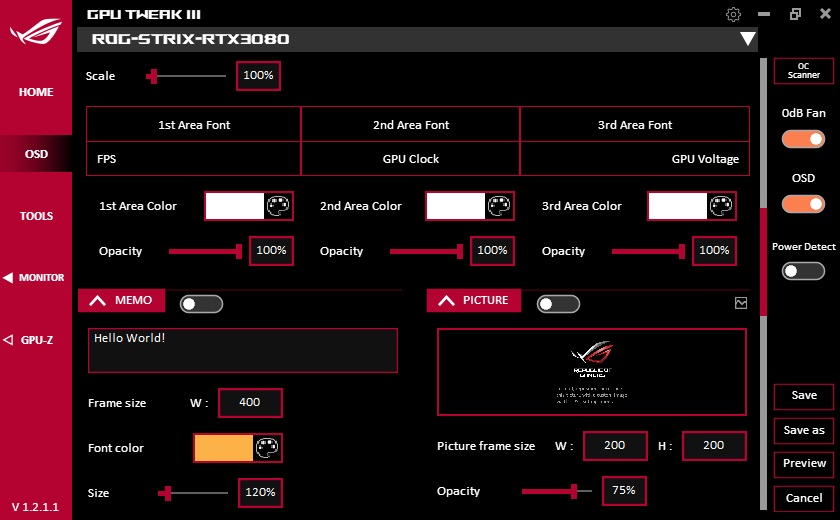Viewport: 840px width, 520px height.
Task: Click the 2nd Area Color white swatch
Action: pos(455,206)
